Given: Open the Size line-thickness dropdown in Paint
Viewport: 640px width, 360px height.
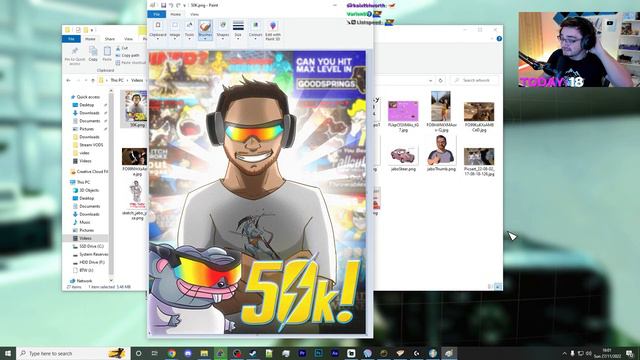Looking at the screenshot, I should click(x=238, y=30).
